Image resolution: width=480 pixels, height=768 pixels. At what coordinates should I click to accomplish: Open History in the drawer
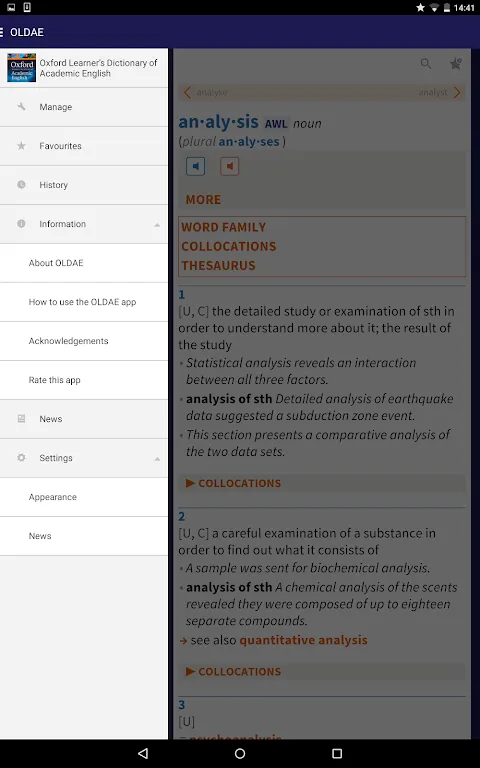(x=84, y=185)
